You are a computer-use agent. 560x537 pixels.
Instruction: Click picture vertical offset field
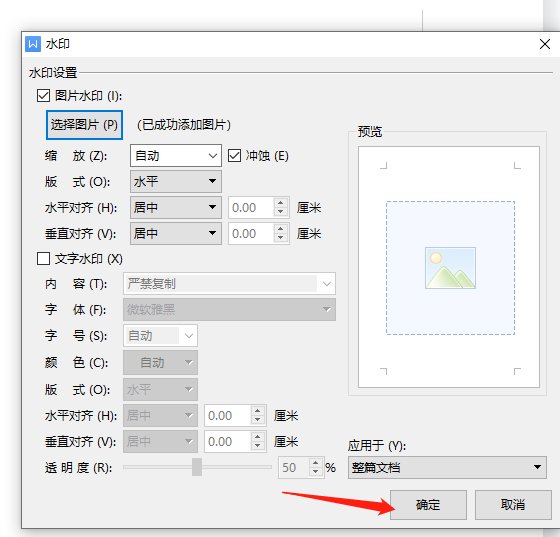[251, 234]
